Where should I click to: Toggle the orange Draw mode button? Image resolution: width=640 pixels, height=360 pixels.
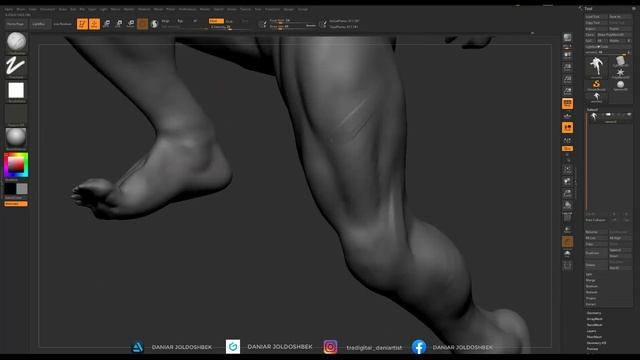pos(94,24)
